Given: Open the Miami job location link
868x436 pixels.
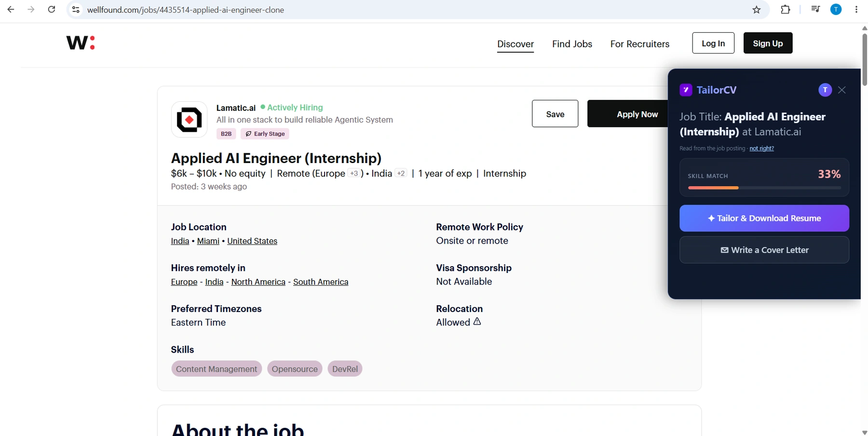Looking at the screenshot, I should pyautogui.click(x=208, y=241).
